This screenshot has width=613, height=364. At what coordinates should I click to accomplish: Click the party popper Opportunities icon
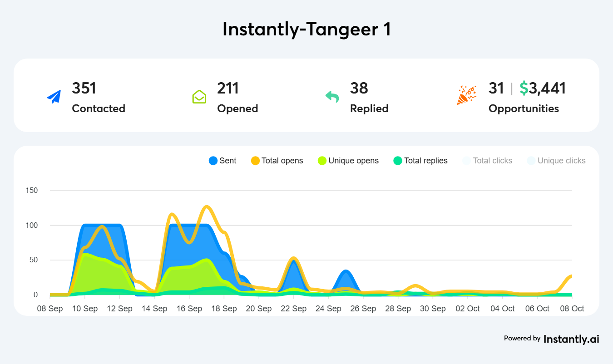pyautogui.click(x=467, y=95)
